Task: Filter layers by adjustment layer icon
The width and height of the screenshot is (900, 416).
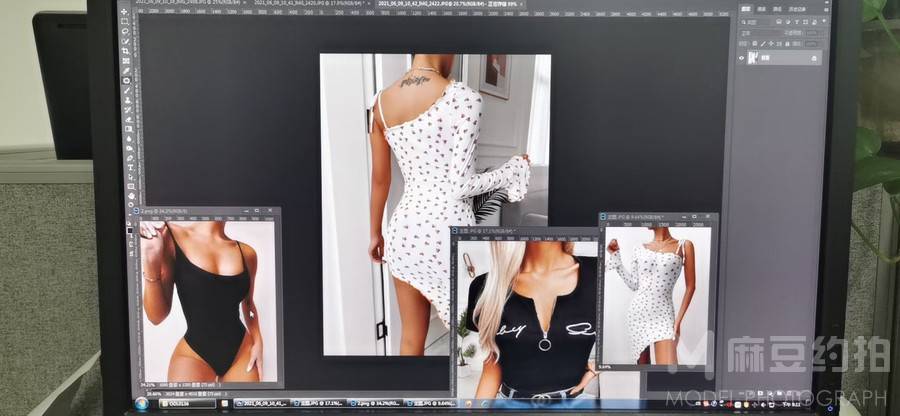Action: tap(788, 22)
